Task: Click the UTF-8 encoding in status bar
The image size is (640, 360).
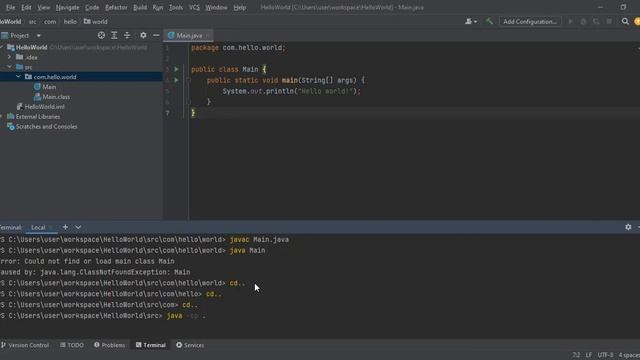Action: click(x=605, y=355)
